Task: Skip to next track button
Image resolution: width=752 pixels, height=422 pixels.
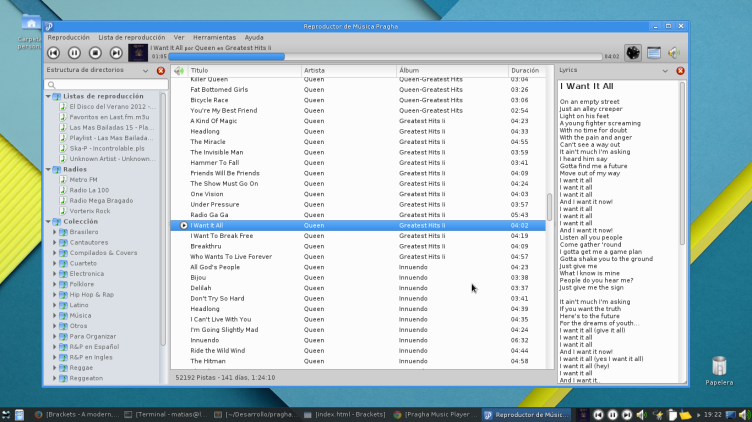Action: click(116, 52)
